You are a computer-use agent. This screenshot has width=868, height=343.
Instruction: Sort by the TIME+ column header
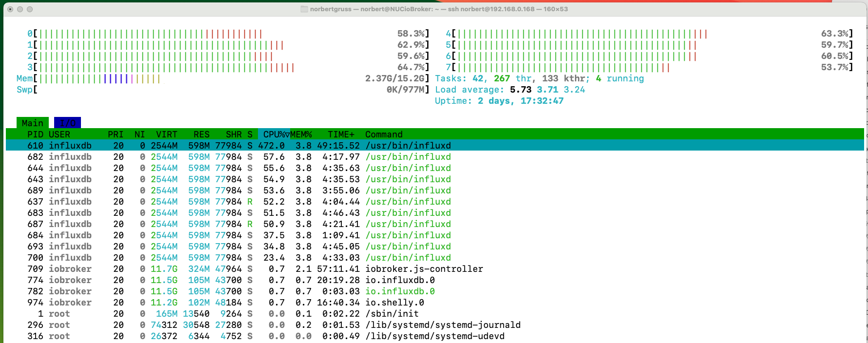click(341, 134)
